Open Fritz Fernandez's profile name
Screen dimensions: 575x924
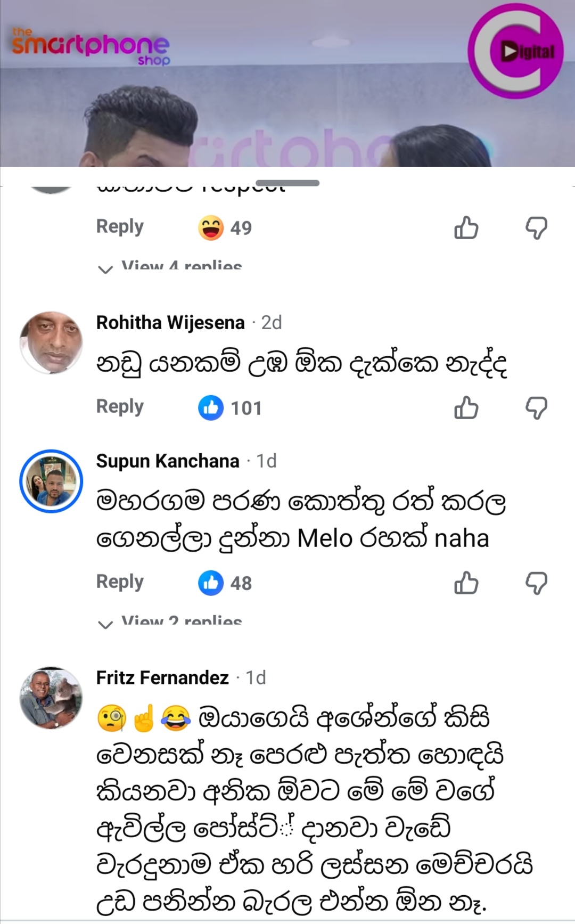point(162,678)
